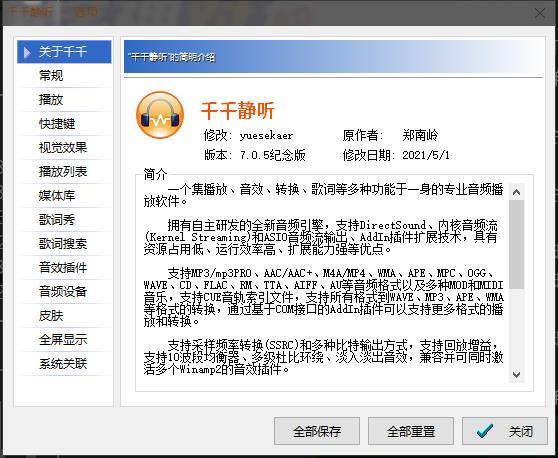Image resolution: width=558 pixels, height=458 pixels.
Task: Click the modifier name yuesekaer
Action: (x=266, y=136)
